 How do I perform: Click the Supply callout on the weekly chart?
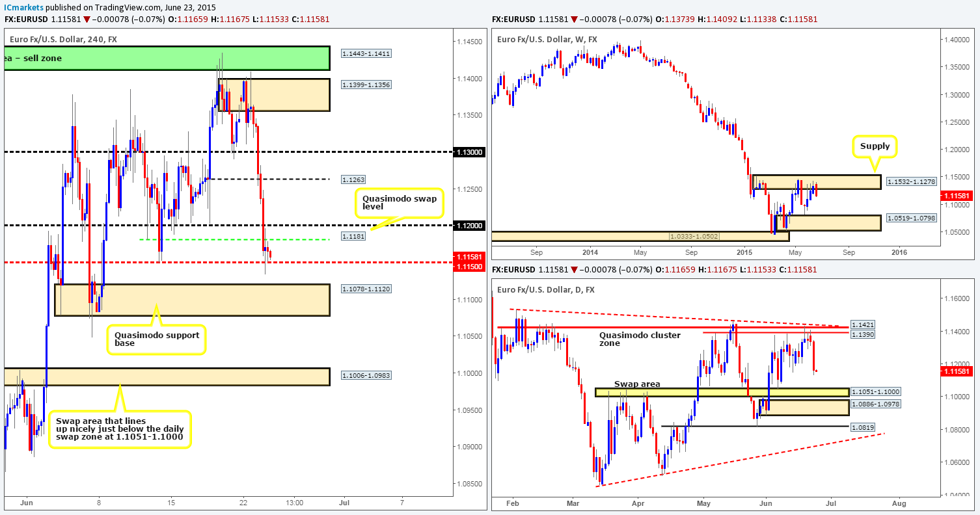(x=875, y=146)
